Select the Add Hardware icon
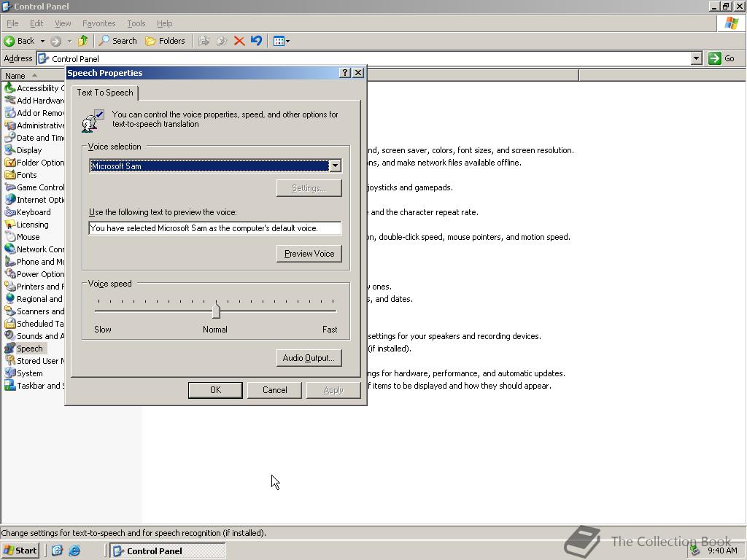This screenshot has width=747, height=560. (9, 101)
